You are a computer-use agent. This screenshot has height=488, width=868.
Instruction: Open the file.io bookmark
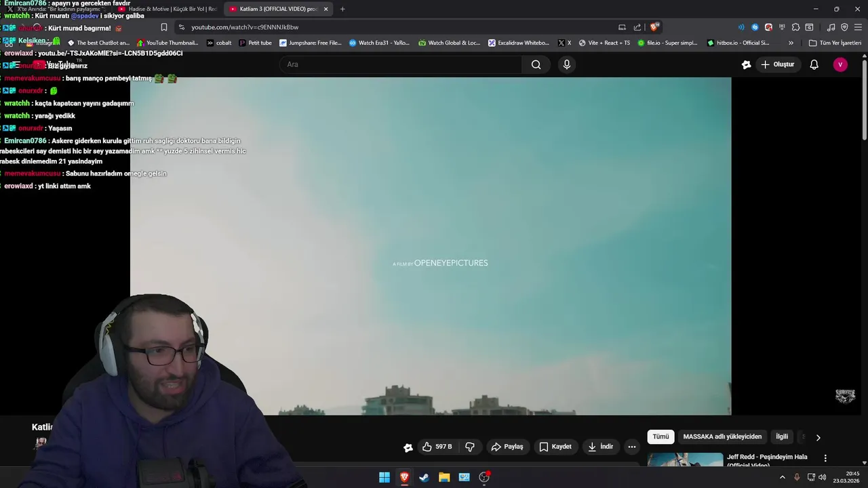[667, 43]
